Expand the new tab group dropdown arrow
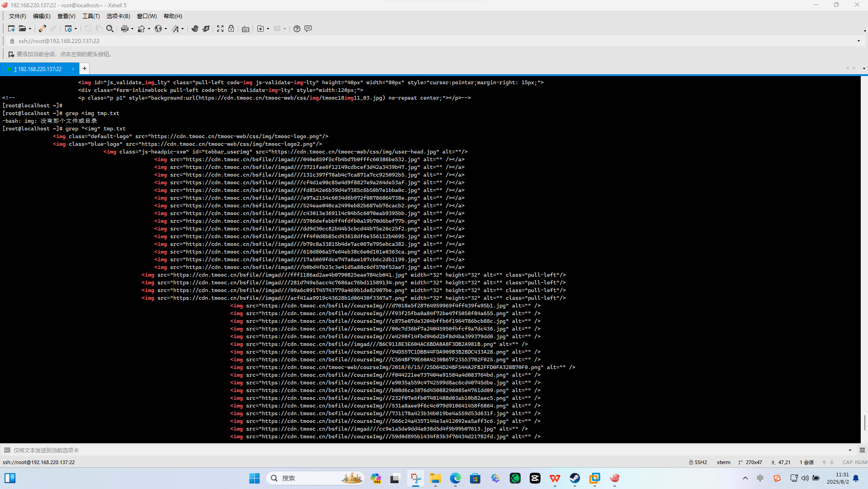 tap(268, 29)
